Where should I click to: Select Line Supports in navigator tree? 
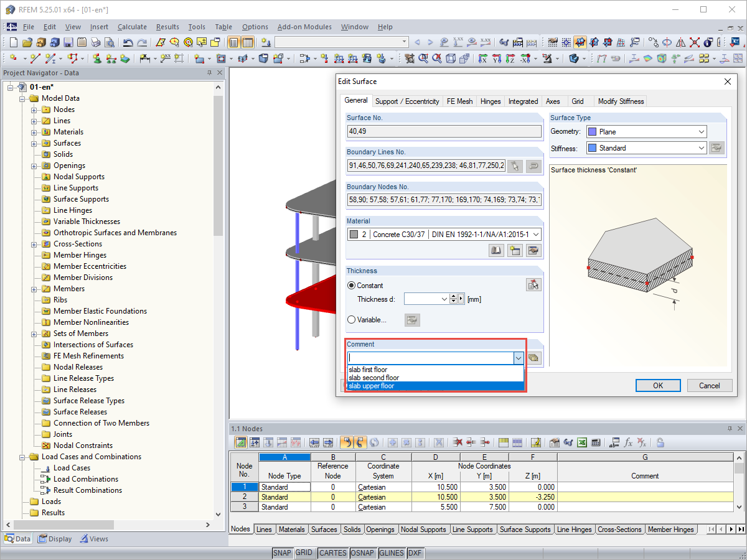(x=75, y=188)
